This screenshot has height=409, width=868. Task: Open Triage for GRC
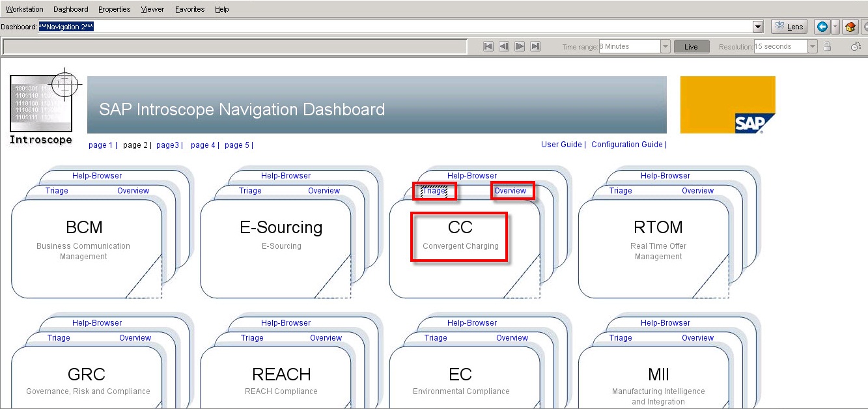59,338
